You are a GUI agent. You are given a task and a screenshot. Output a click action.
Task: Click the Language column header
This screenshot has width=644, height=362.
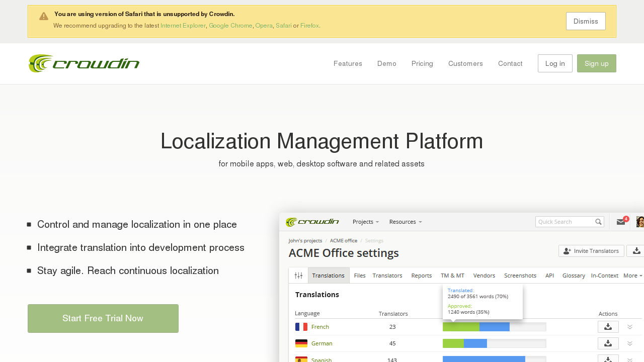coord(307,313)
